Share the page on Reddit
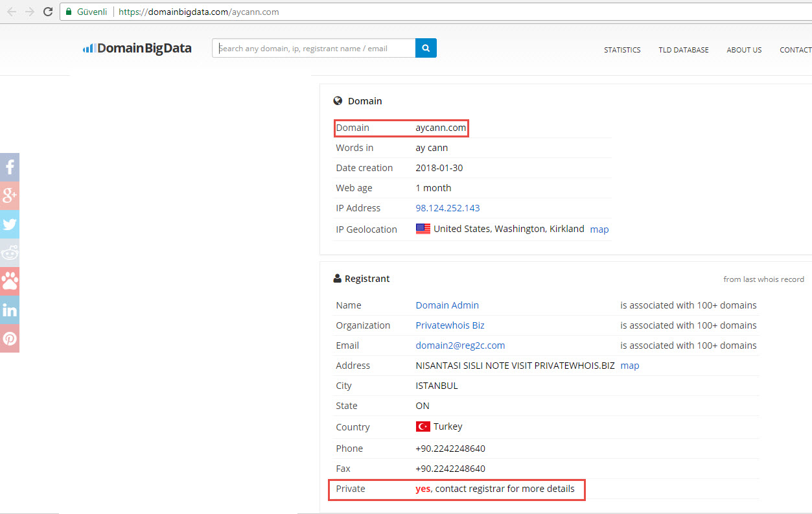This screenshot has width=812, height=514. point(10,253)
